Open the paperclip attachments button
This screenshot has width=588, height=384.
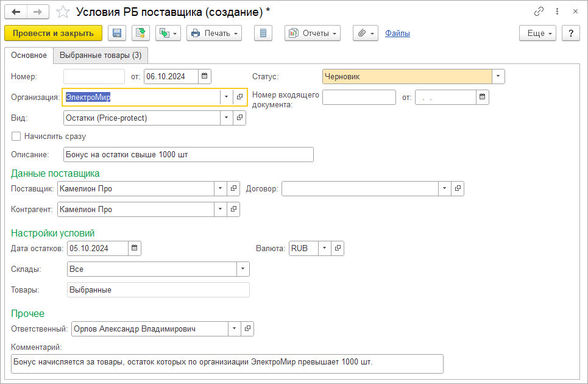click(365, 34)
